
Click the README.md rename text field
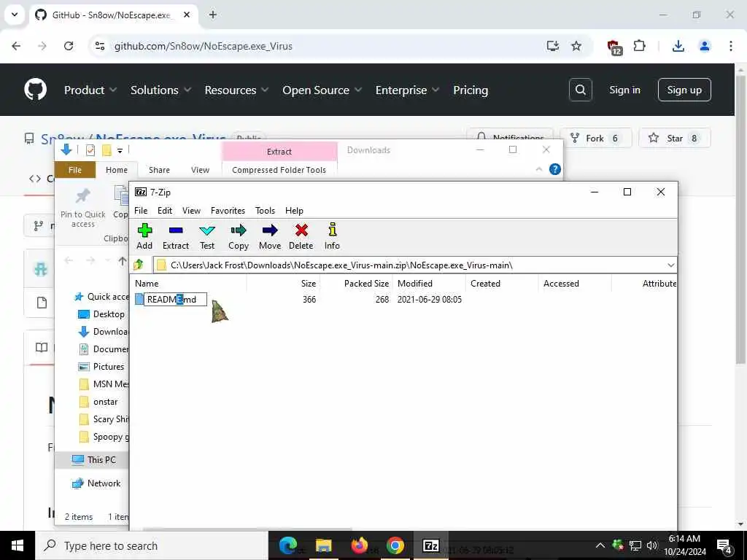coord(175,300)
